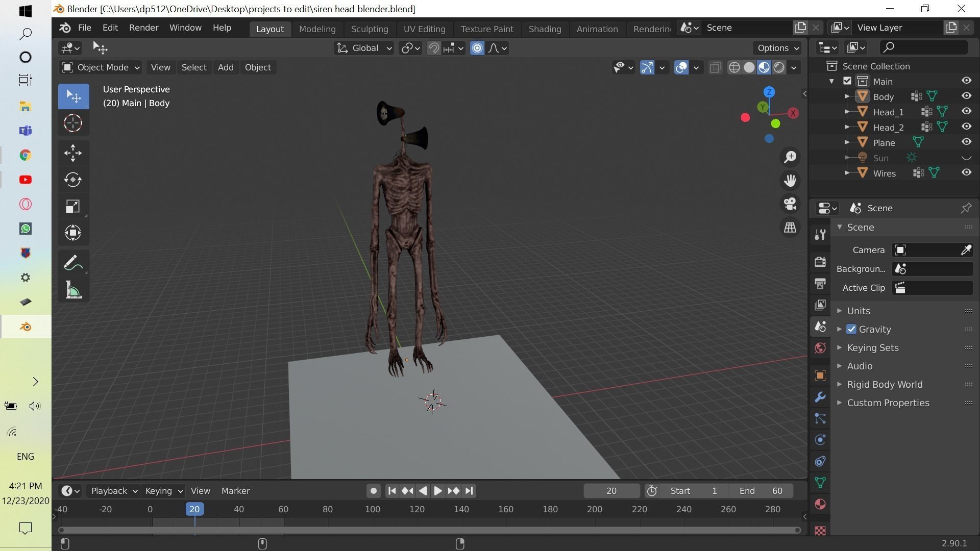The image size is (980, 551).
Task: Switch to the UV Editing workspace tab
Action: pyautogui.click(x=424, y=29)
